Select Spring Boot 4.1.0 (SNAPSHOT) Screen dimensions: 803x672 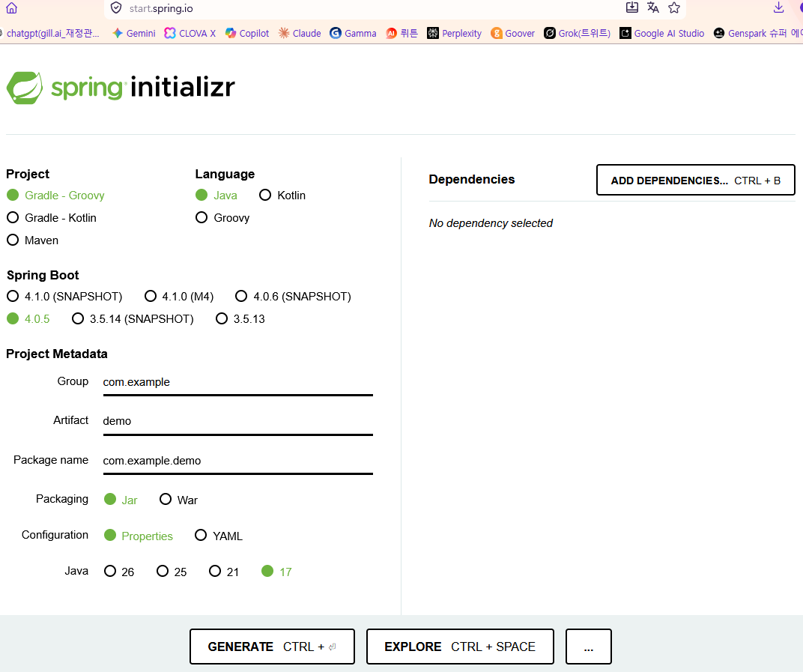click(x=64, y=297)
